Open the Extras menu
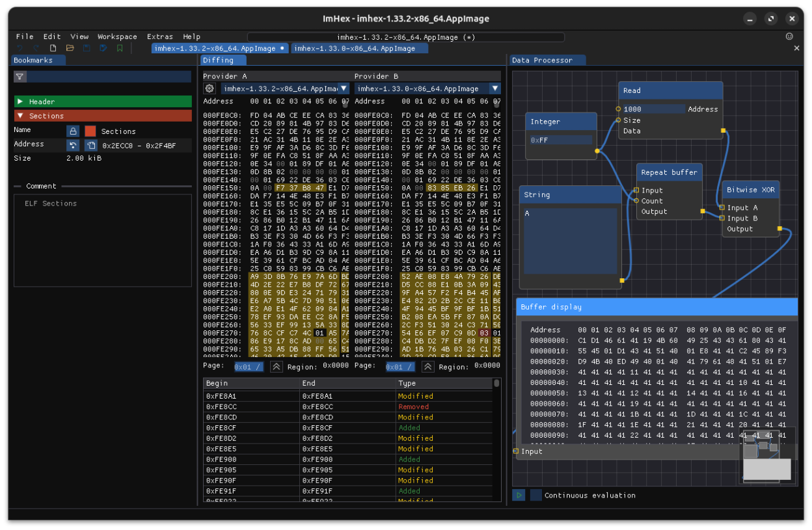The image size is (812, 530). click(160, 37)
